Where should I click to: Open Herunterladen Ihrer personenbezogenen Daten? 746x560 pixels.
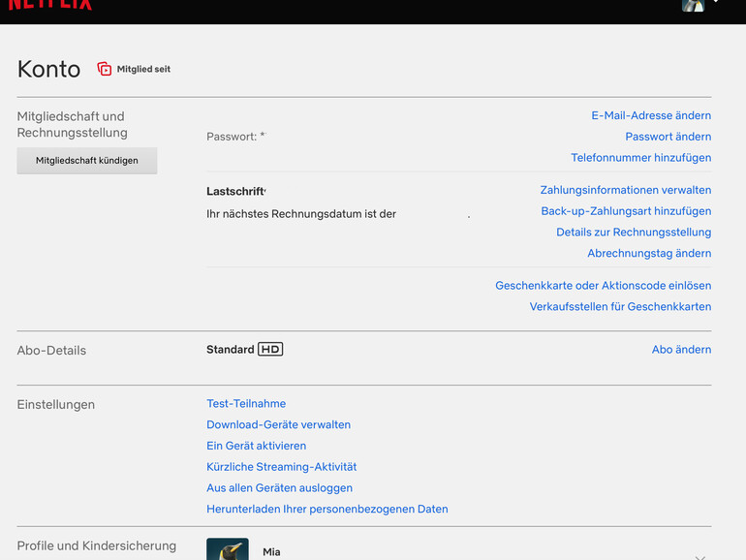coord(327,509)
